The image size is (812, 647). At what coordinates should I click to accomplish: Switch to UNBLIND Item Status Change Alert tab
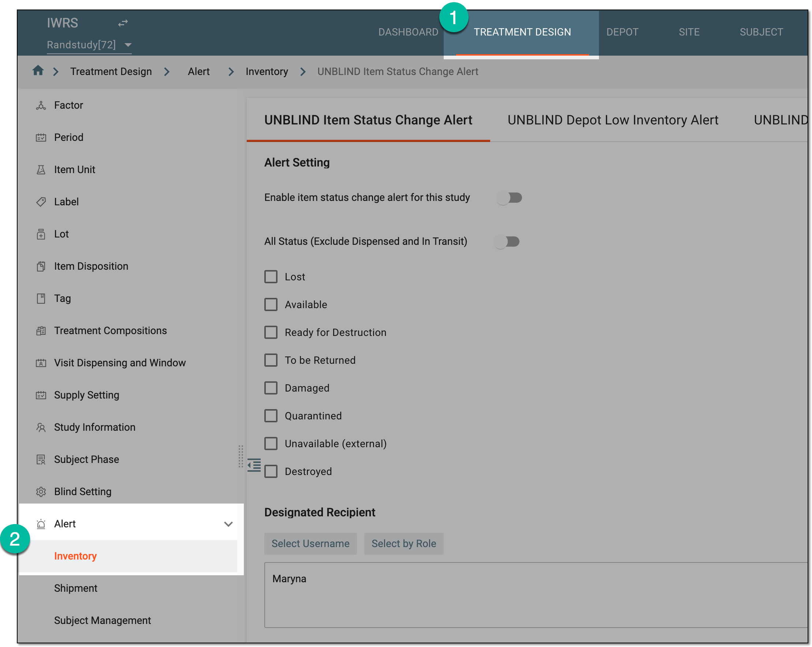pos(368,120)
